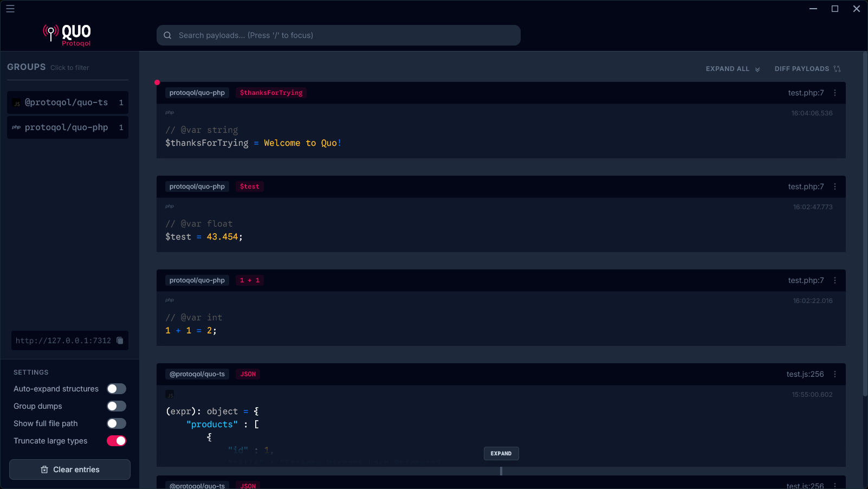Maximize the Quo window
The image size is (868, 489).
coord(835,9)
